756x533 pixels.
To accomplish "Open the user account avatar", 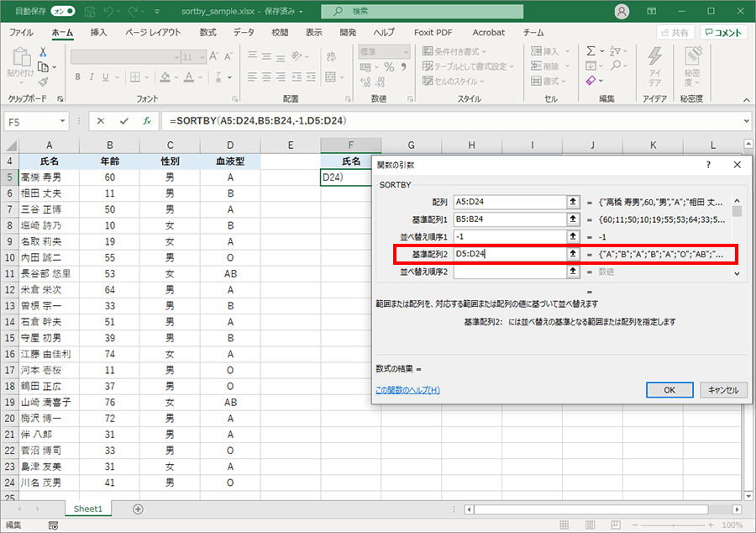I will 622,11.
